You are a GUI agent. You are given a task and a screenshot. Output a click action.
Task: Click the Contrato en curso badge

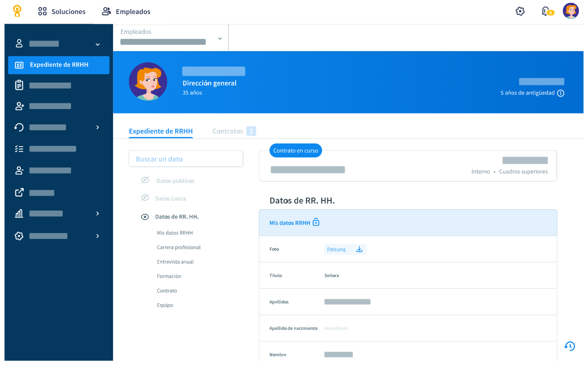point(295,151)
